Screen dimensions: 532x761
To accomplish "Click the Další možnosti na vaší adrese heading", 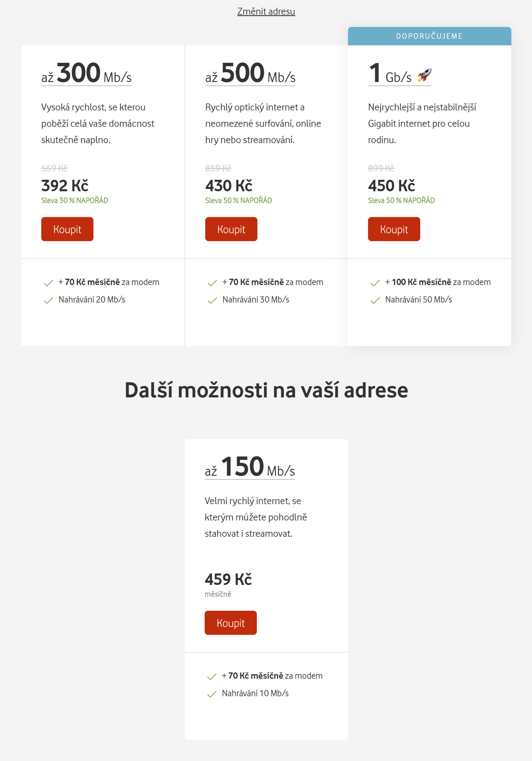I will (x=266, y=390).
